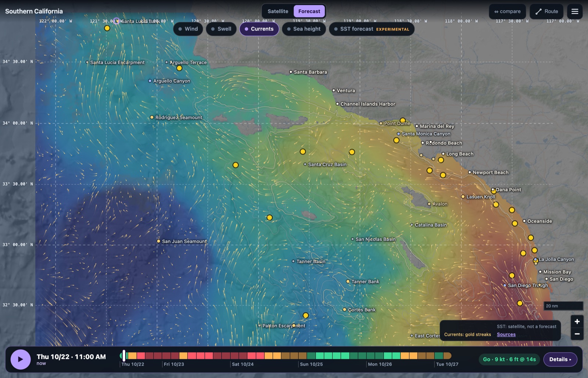Screen dimensions: 588x378
Task: Enable the Sea height layer
Action: tap(304, 29)
